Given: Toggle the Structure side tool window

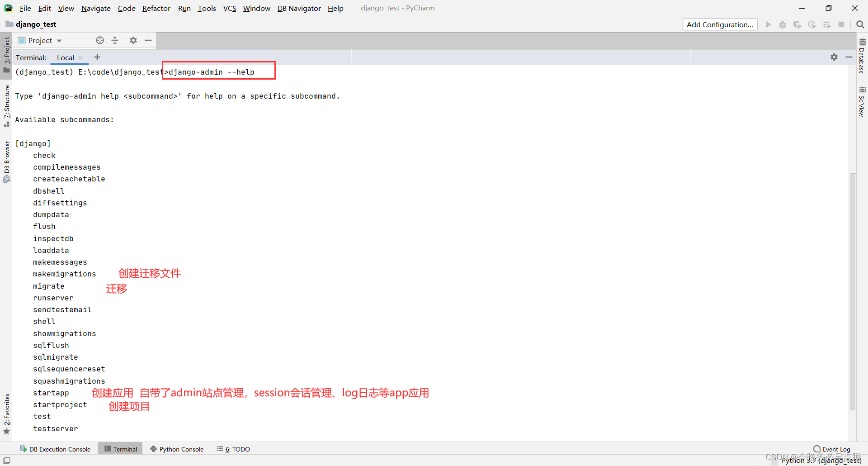Looking at the screenshot, I should [6, 106].
